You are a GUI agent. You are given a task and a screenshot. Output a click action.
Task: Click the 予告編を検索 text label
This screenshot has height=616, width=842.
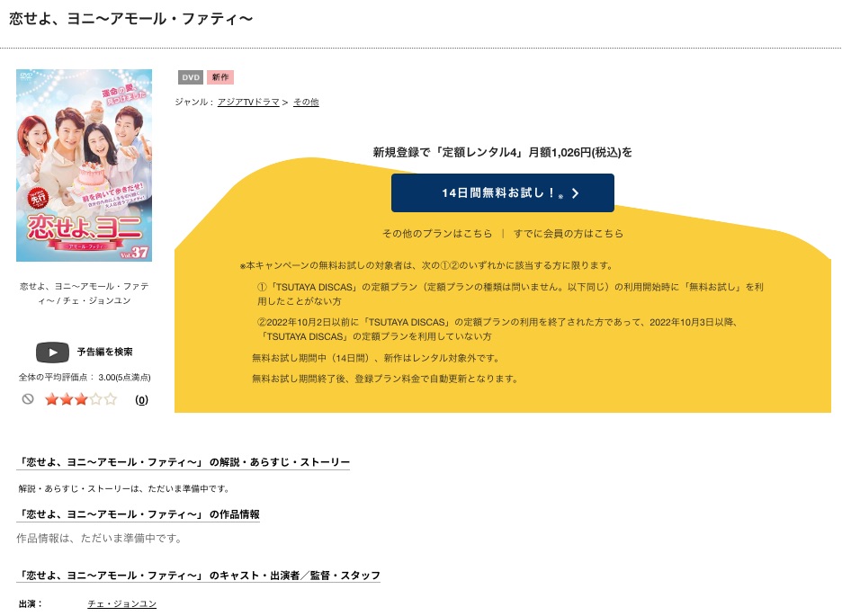pyautogui.click(x=104, y=352)
